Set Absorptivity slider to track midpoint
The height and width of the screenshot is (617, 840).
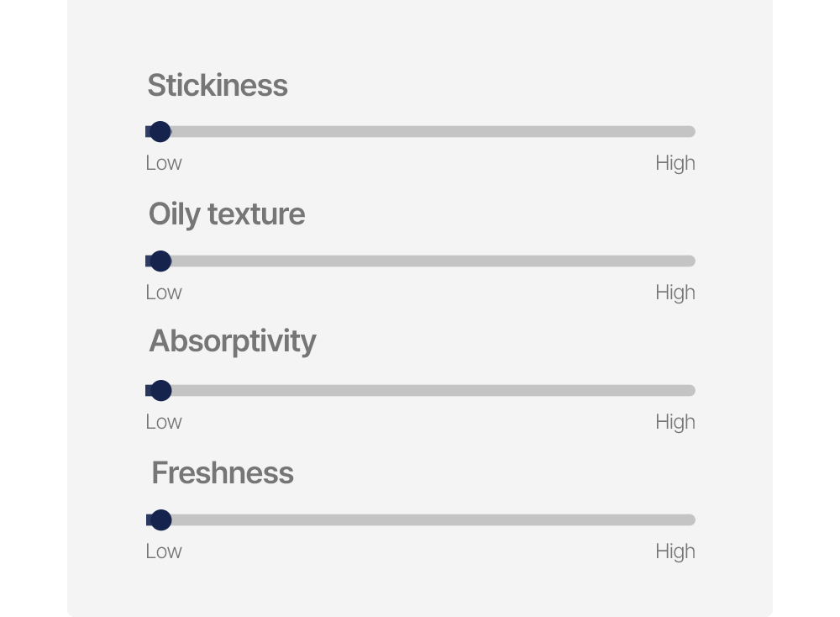[421, 391]
